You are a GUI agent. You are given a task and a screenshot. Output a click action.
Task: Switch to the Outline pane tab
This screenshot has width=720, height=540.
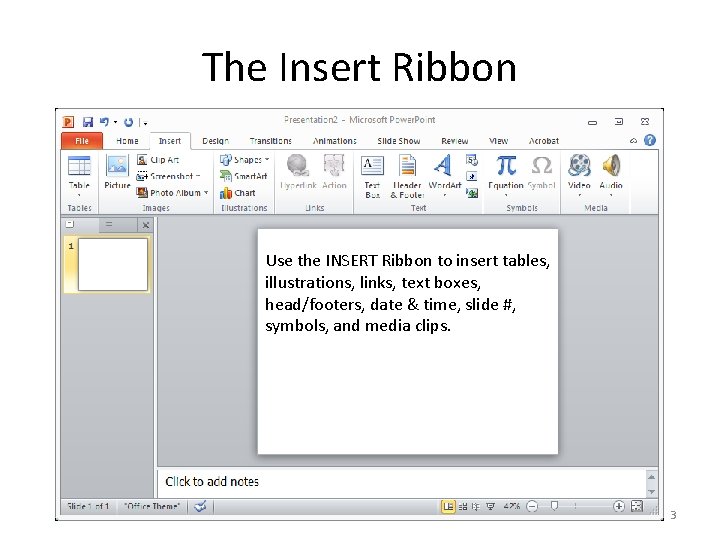(109, 225)
